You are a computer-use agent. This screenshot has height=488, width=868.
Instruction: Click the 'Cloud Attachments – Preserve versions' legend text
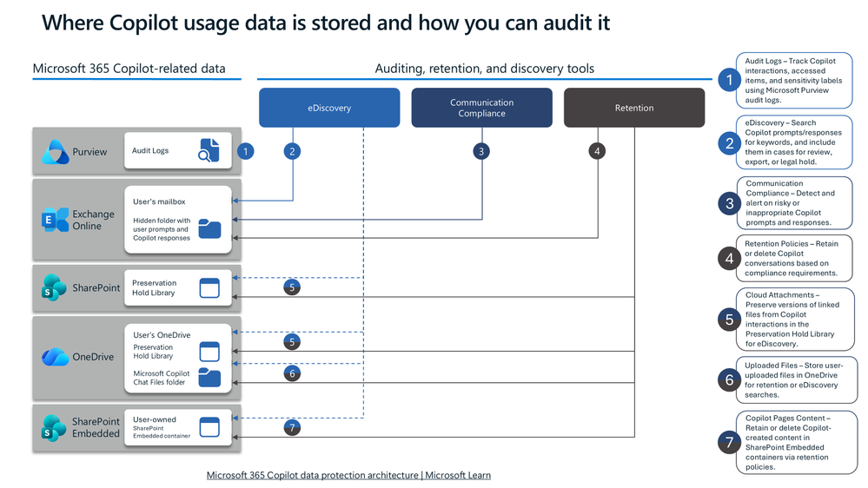coord(792,320)
